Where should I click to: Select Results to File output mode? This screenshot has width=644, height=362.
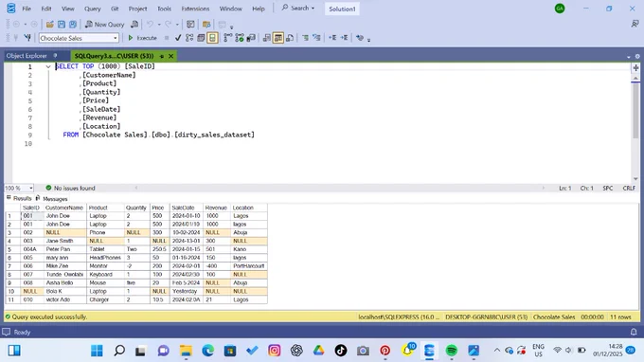click(290, 38)
